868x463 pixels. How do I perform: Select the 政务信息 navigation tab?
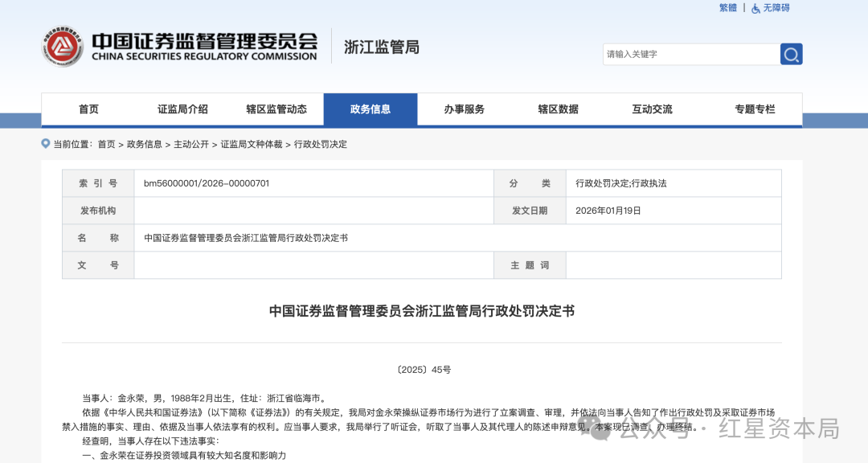click(370, 109)
